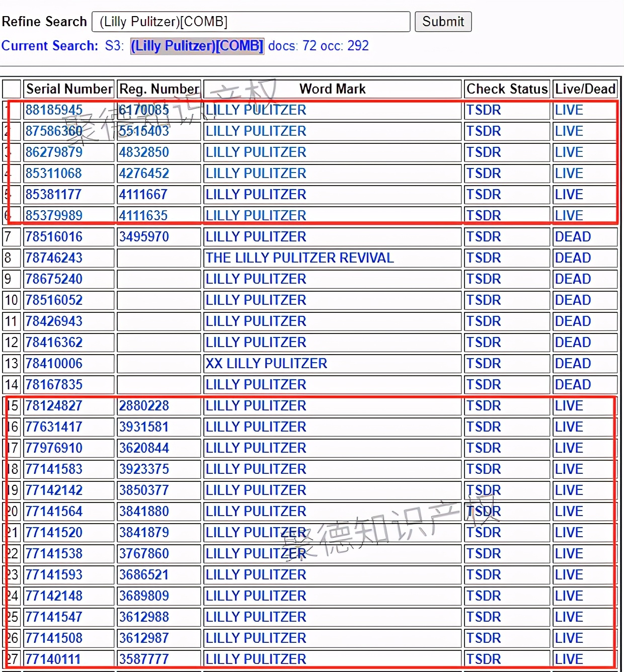Open registration number 3495970

pyautogui.click(x=144, y=236)
